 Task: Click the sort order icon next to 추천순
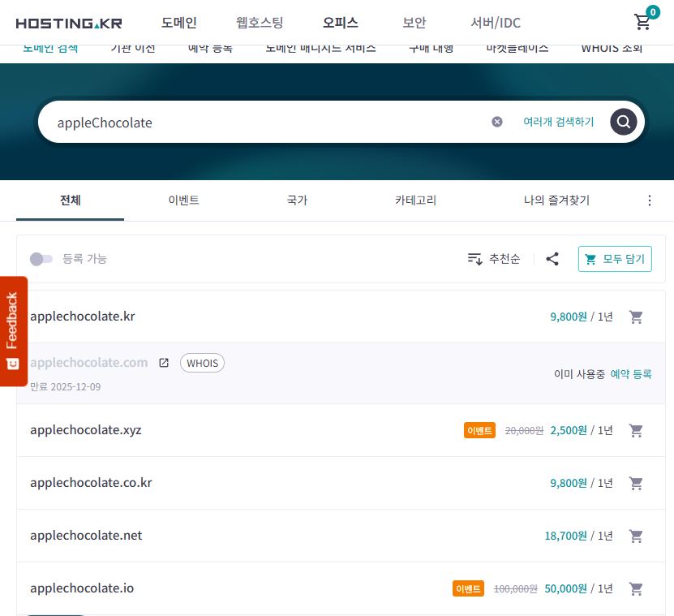[474, 259]
